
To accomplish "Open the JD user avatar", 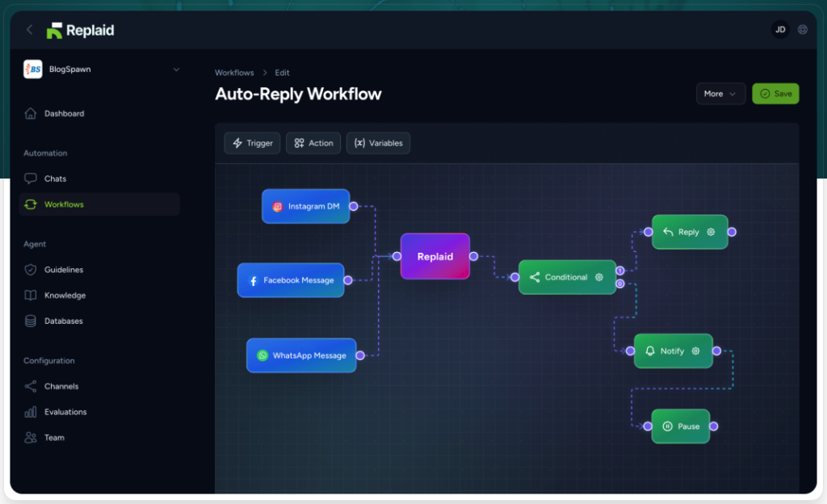I will pos(780,30).
